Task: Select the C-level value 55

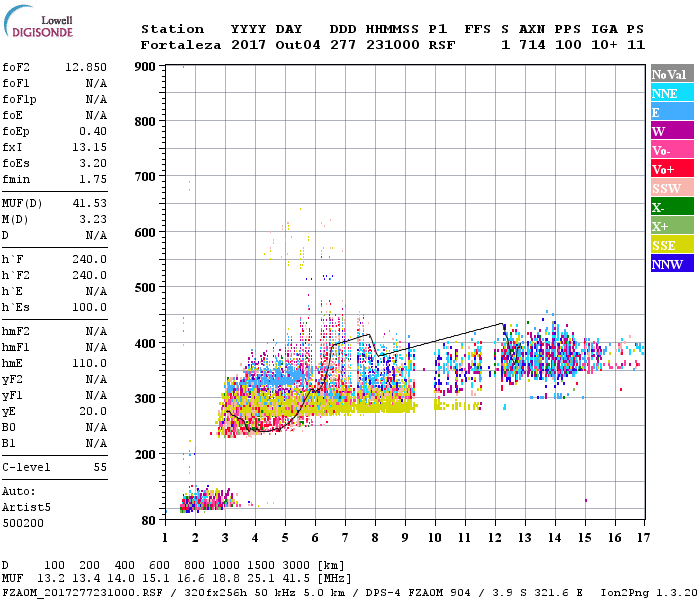Action: [99, 467]
